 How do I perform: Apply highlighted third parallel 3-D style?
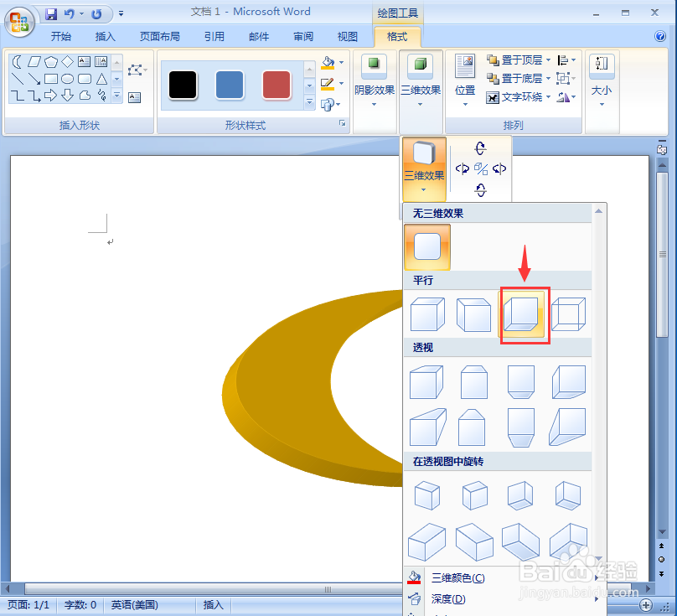[521, 314]
